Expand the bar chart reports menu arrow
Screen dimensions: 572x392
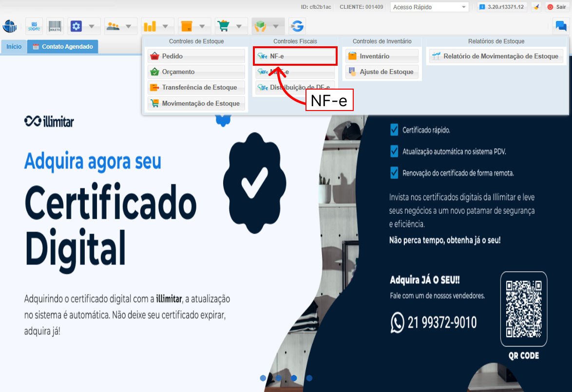(x=165, y=26)
